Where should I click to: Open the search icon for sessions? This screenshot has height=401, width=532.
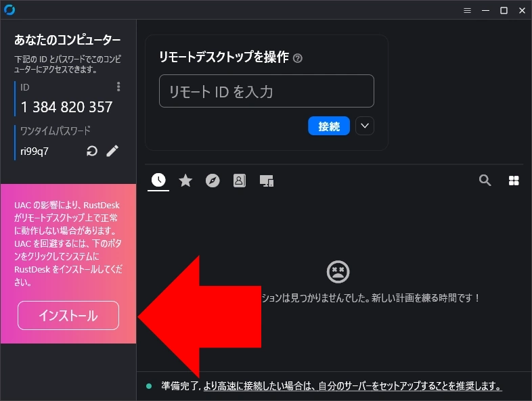(485, 180)
